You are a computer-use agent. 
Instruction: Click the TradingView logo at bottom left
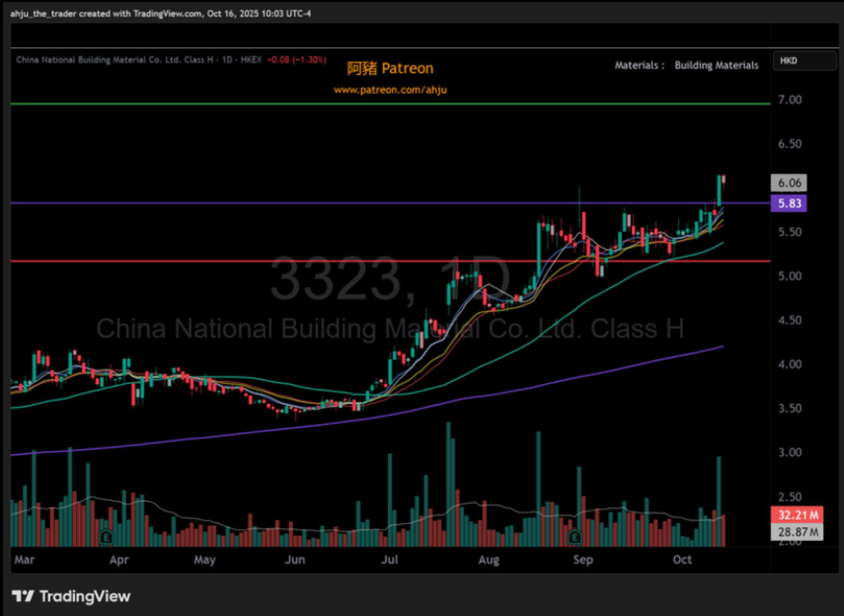(71, 596)
